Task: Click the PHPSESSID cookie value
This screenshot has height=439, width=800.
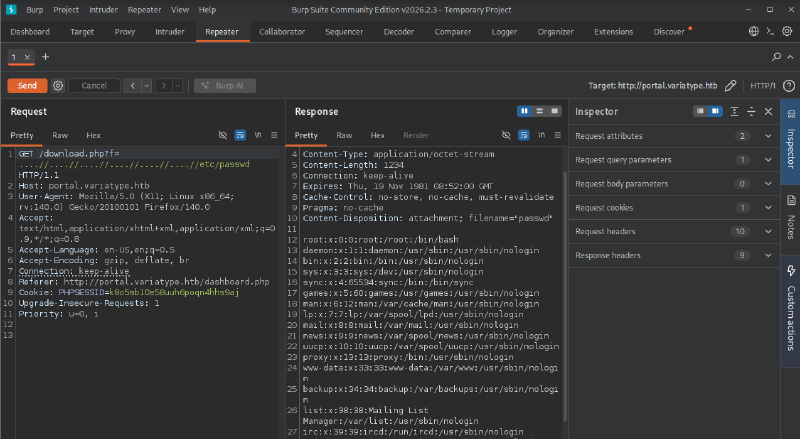Action: pyautogui.click(x=174, y=292)
